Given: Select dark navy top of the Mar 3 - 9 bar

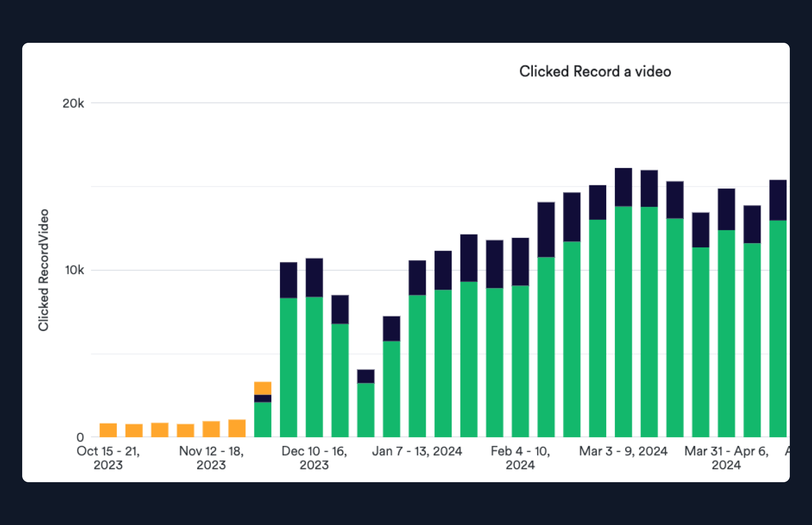Looking at the screenshot, I should pos(624,187).
